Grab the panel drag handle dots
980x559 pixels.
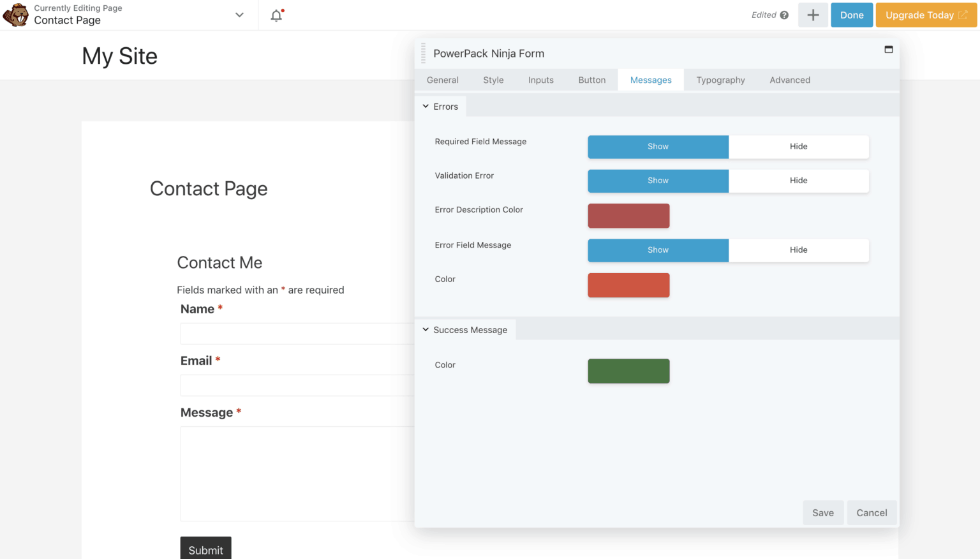coord(422,54)
